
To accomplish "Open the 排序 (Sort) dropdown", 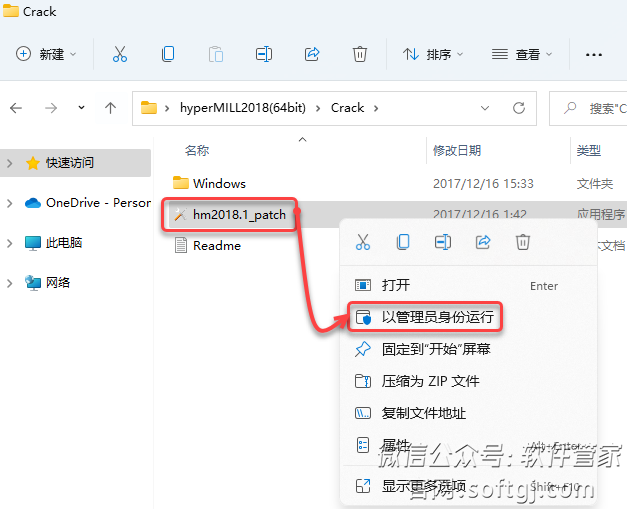I will point(433,54).
